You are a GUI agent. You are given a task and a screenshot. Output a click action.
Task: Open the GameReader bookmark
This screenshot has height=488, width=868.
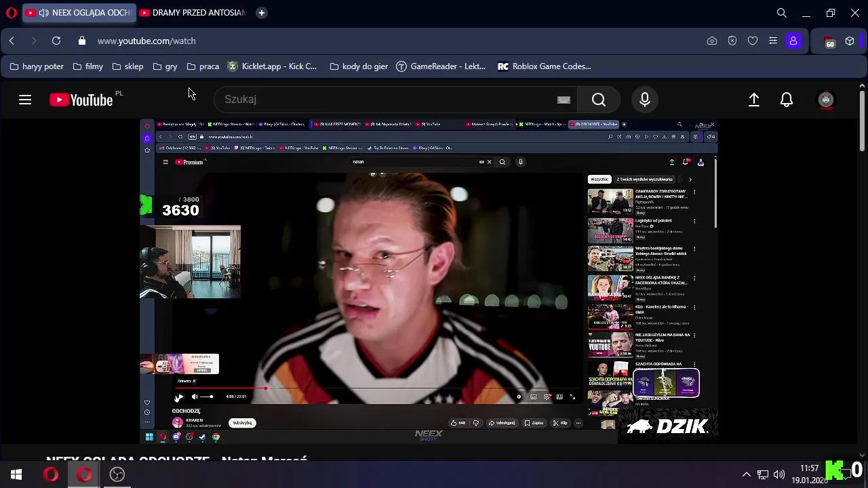click(441, 66)
